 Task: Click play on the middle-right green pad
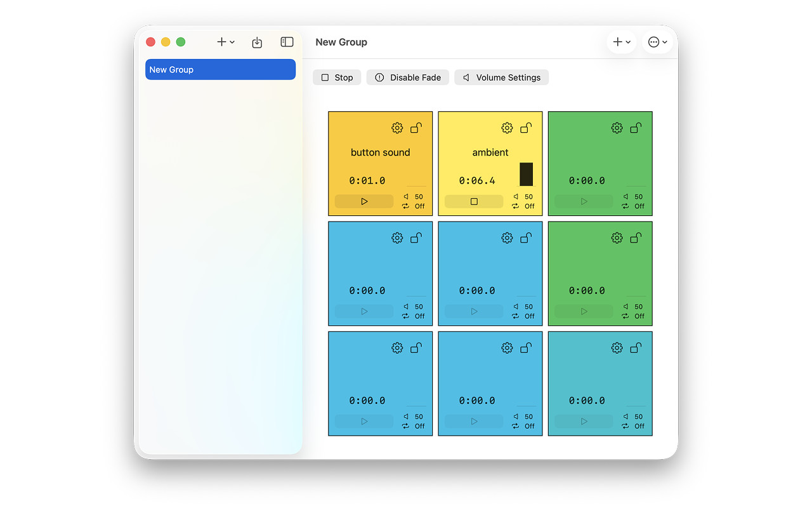(584, 311)
